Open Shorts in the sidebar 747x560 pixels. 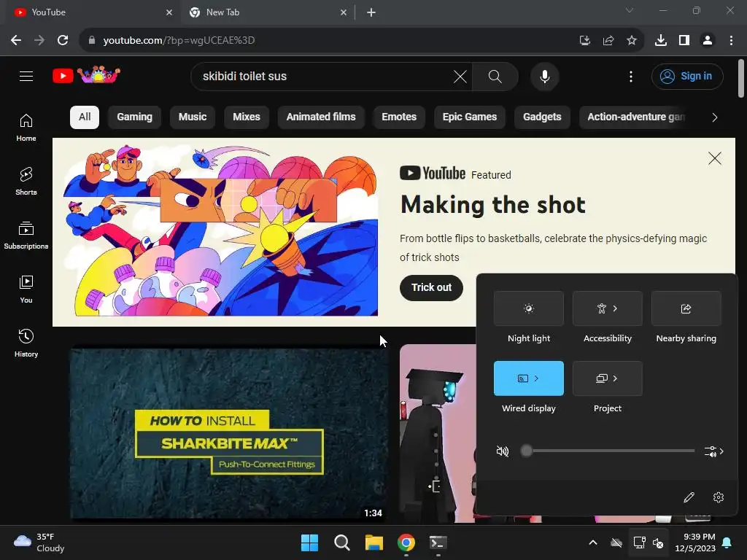click(x=26, y=182)
